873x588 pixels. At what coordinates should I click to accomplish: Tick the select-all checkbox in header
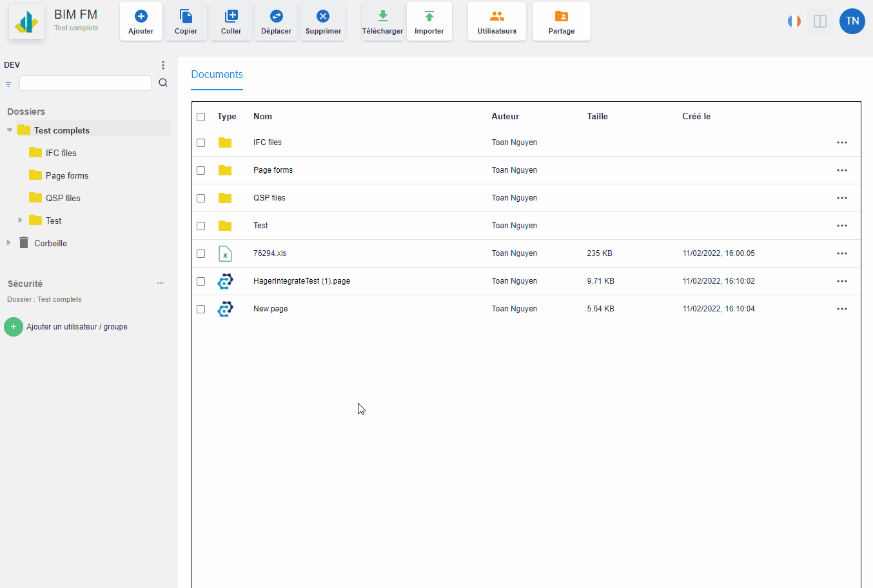point(201,117)
